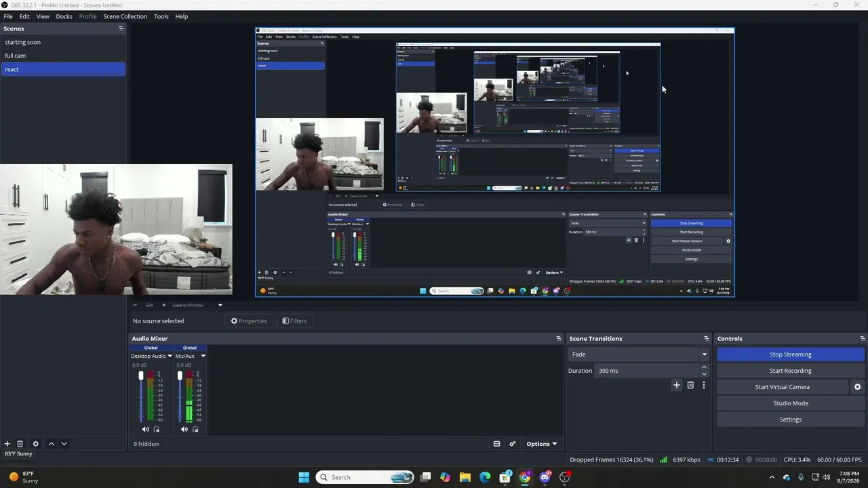Open source Filters button
This screenshot has width=868, height=488.
tap(294, 321)
